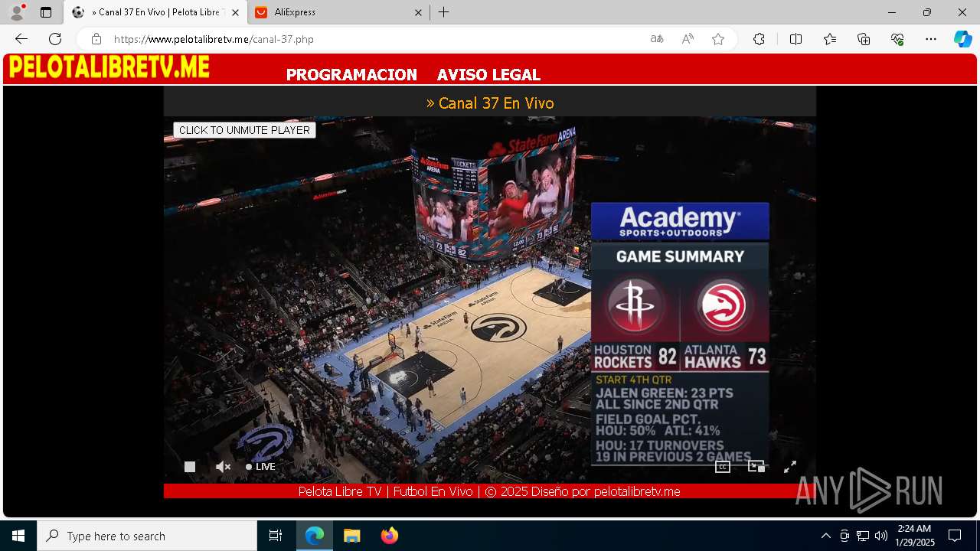
Task: Click the address bar URL field
Action: (x=375, y=39)
